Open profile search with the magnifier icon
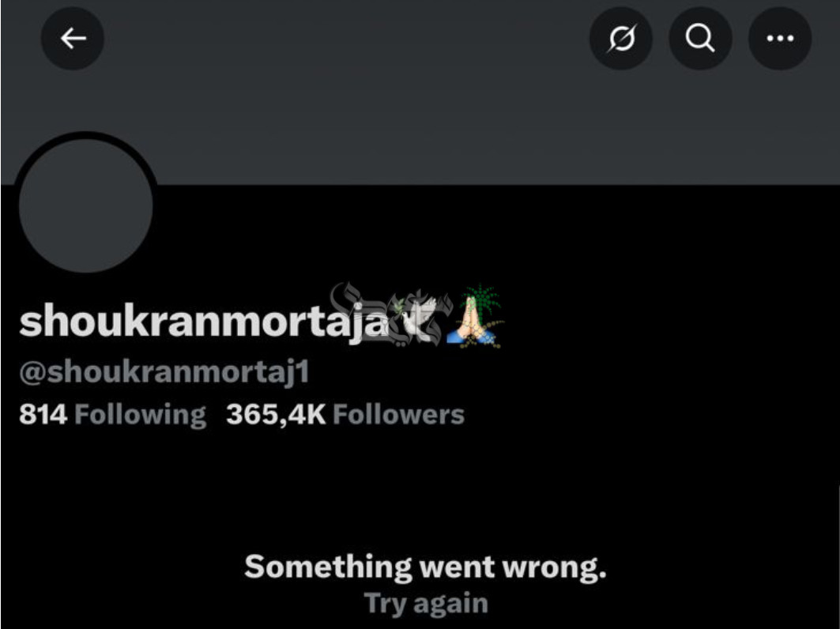The width and height of the screenshot is (840, 629). point(700,39)
